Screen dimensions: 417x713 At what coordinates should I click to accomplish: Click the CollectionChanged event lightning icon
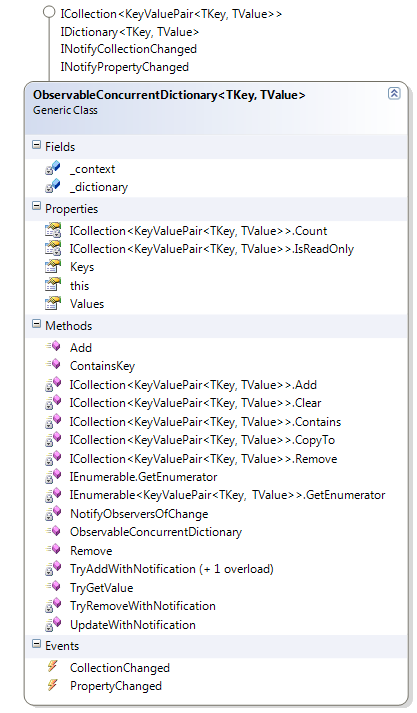point(53,667)
